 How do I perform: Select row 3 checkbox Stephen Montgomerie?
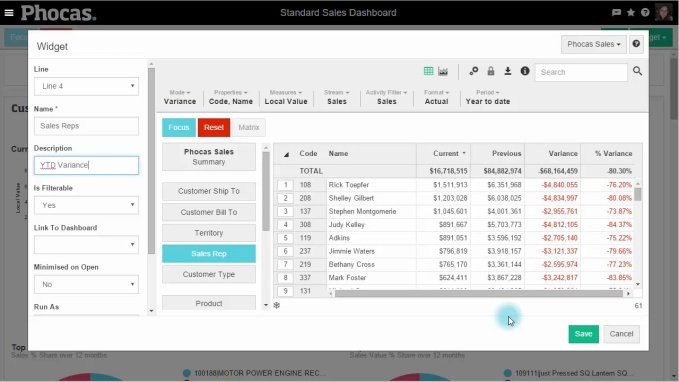tap(285, 212)
